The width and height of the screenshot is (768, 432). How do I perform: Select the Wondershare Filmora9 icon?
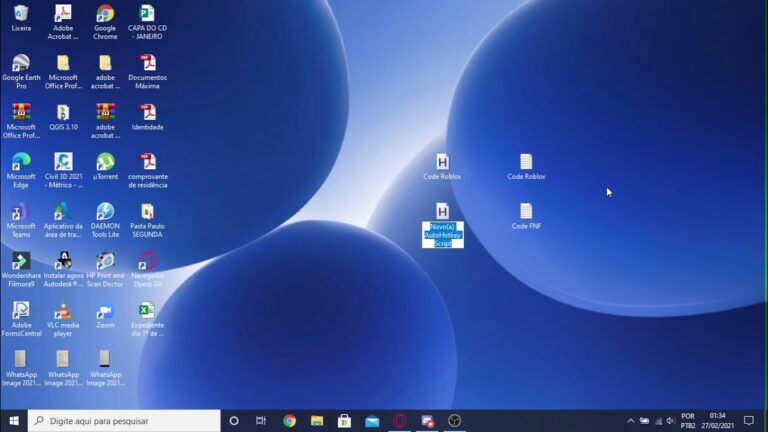click(x=21, y=261)
